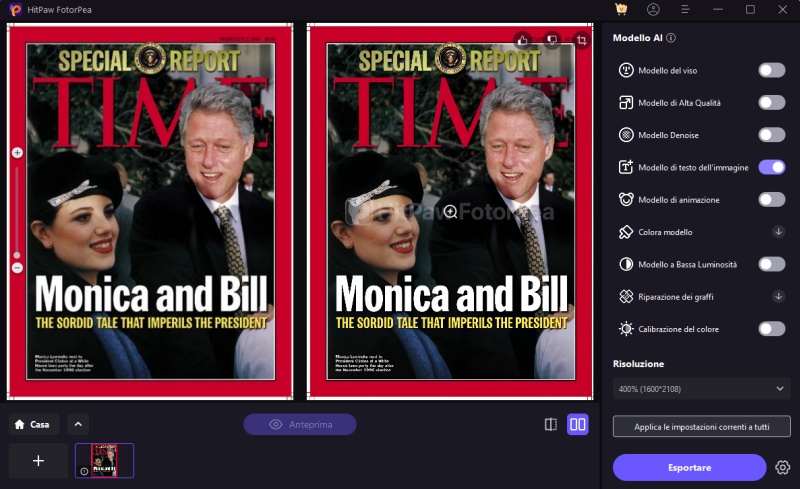This screenshot has width=800, height=489.
Task: Open the Risoluzione 400% dropdown
Action: (x=702, y=389)
